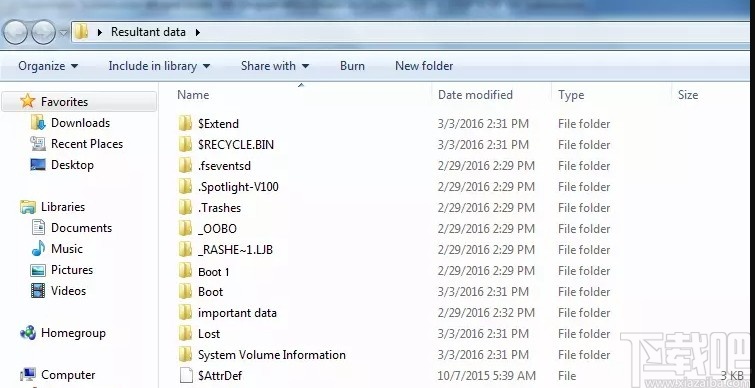Sort by the Type column header
The image size is (755, 388).
(x=571, y=95)
